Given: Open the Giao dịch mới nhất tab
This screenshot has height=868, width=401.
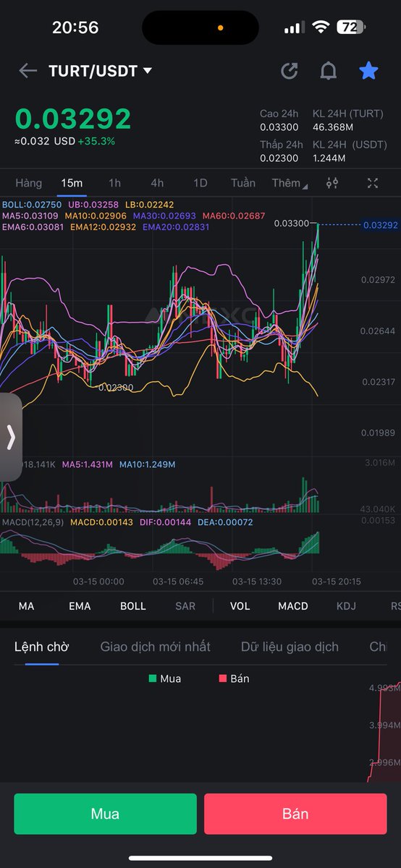Looking at the screenshot, I should [156, 647].
